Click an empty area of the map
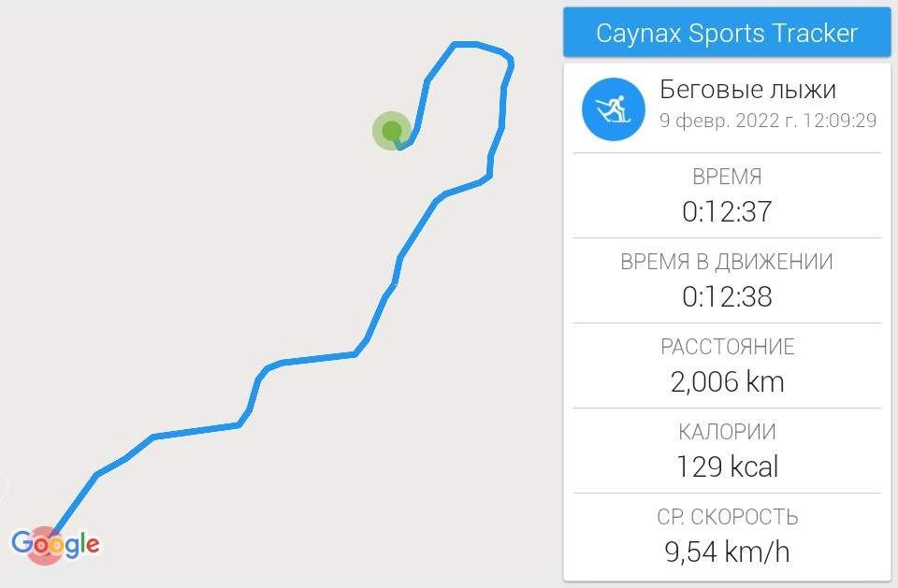This screenshot has height=588, width=898. (187, 187)
